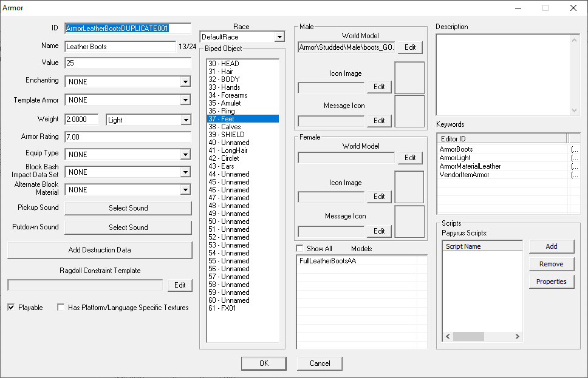The height and width of the screenshot is (378, 588).
Task: Edit the Female Message Icon
Action: click(379, 231)
